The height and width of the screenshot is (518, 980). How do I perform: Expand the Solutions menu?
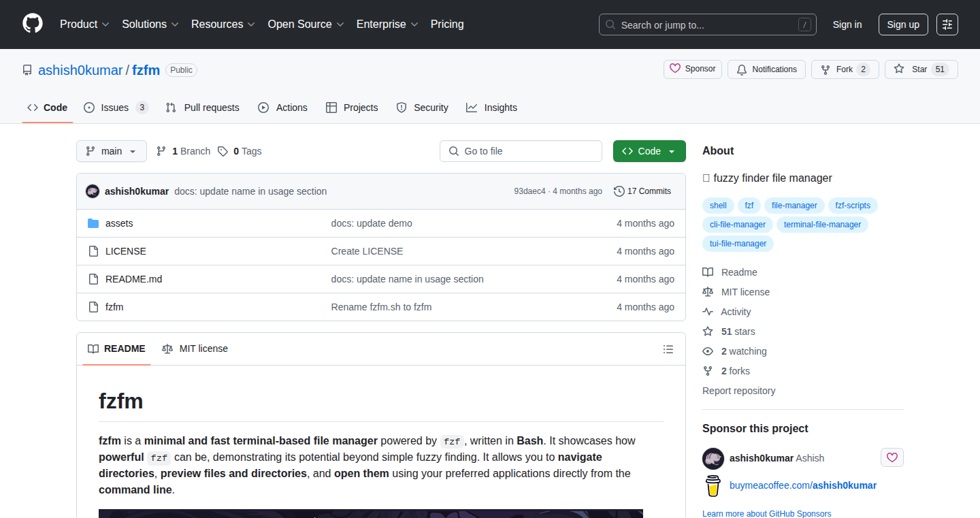tap(150, 24)
